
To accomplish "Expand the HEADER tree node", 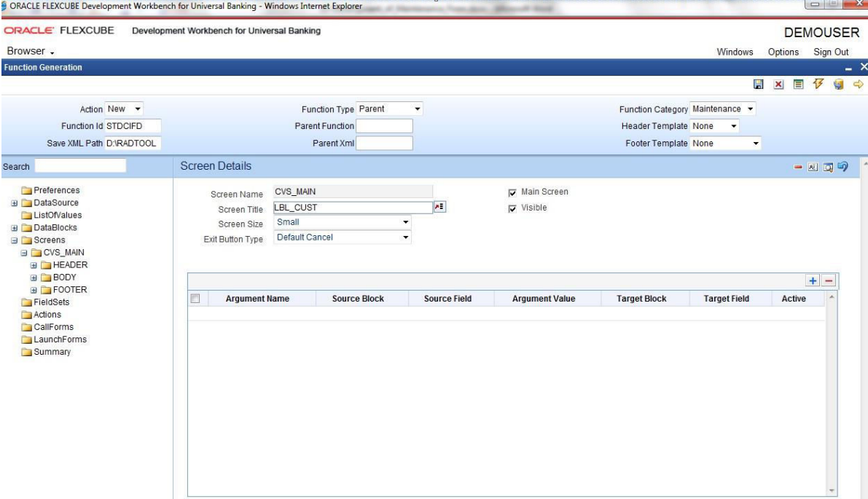I will pyautogui.click(x=34, y=266).
